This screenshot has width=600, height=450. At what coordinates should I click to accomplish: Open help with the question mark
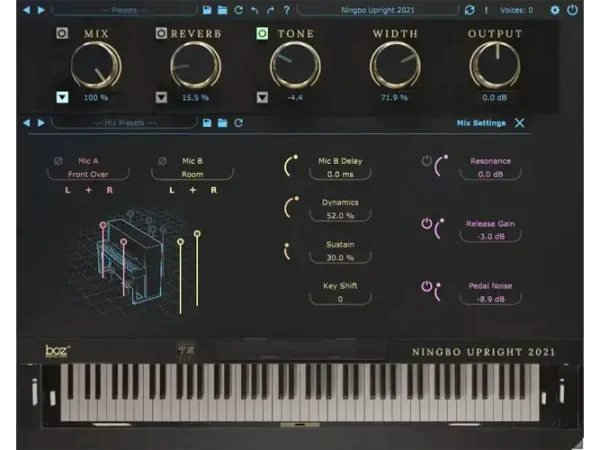287,10
